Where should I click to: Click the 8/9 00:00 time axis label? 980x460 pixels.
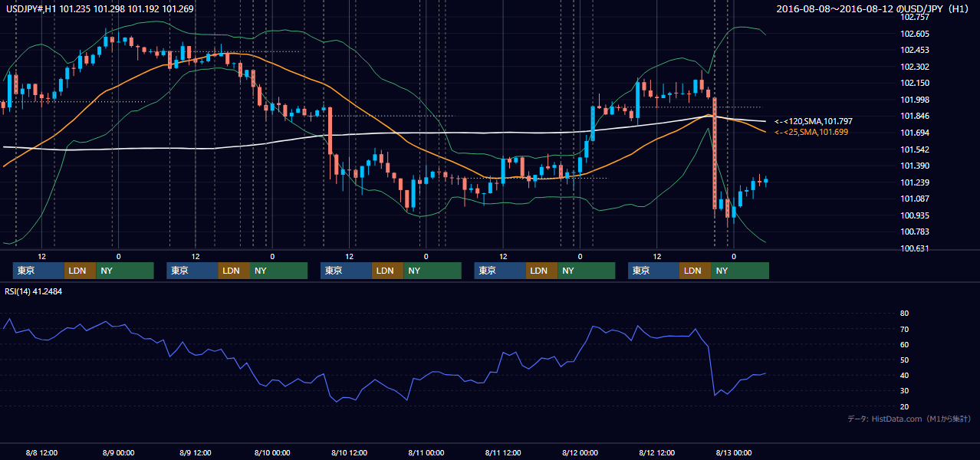pyautogui.click(x=118, y=452)
